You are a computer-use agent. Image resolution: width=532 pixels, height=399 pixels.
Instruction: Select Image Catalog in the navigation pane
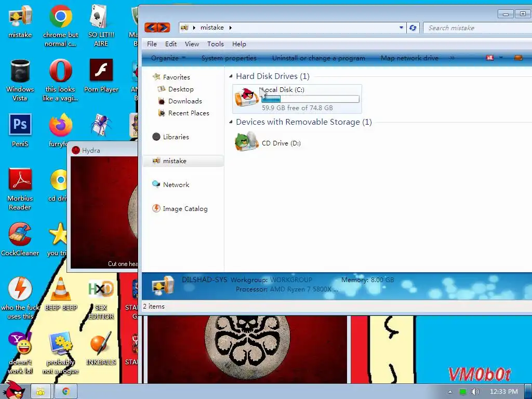coord(185,208)
